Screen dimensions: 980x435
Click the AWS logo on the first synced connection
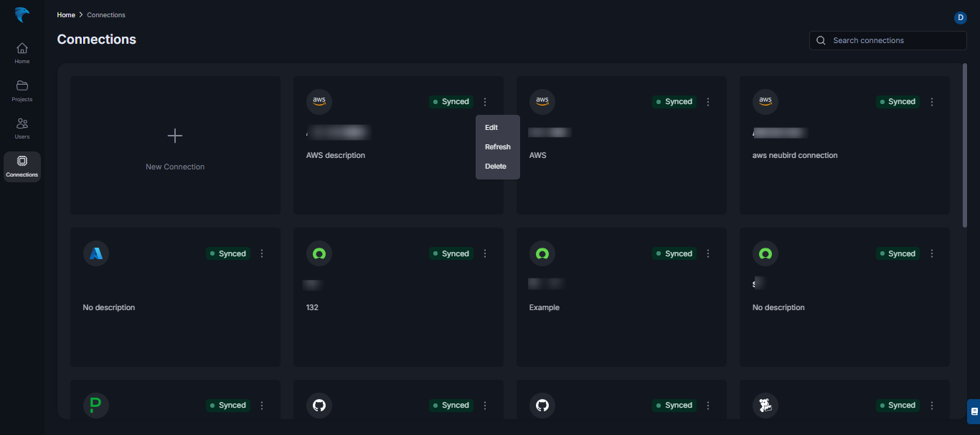click(319, 101)
